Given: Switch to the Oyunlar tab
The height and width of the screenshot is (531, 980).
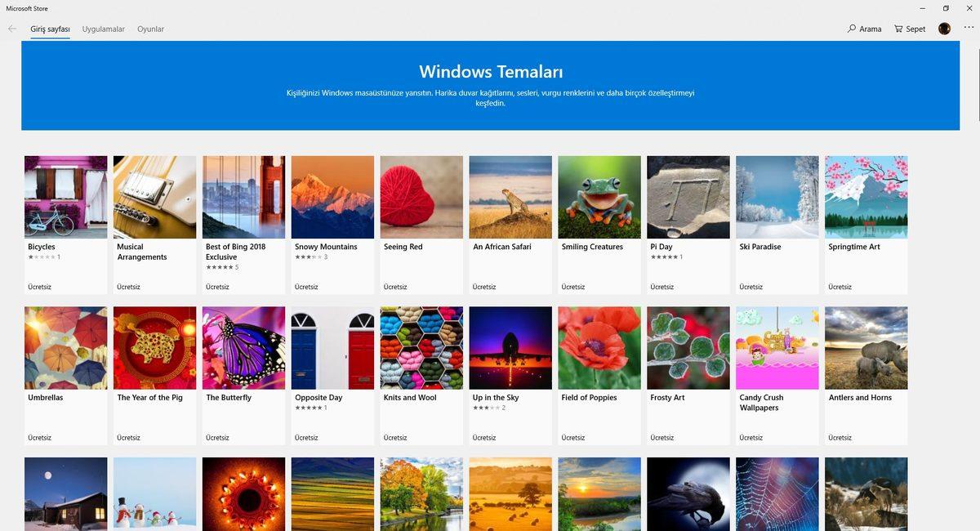Looking at the screenshot, I should pos(149,29).
